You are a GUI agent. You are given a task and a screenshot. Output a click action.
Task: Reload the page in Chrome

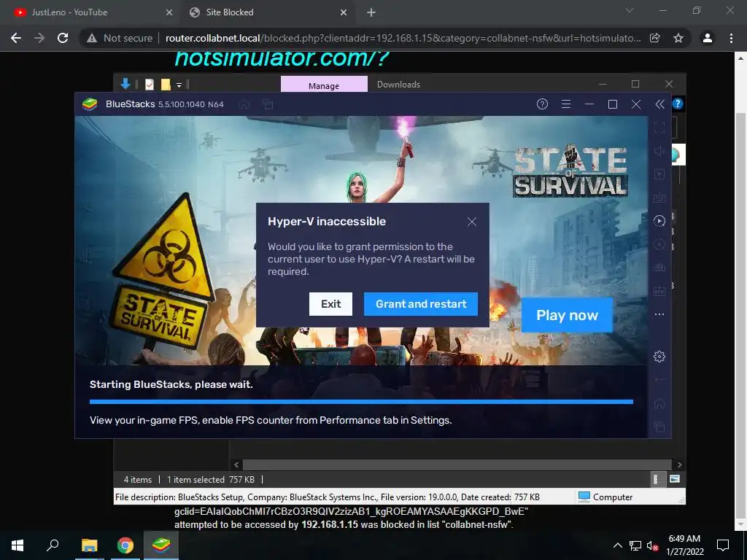click(63, 38)
